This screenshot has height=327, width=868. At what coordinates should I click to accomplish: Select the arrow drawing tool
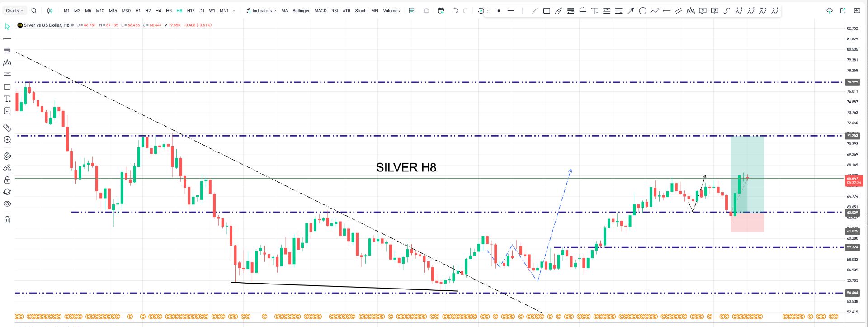(631, 11)
